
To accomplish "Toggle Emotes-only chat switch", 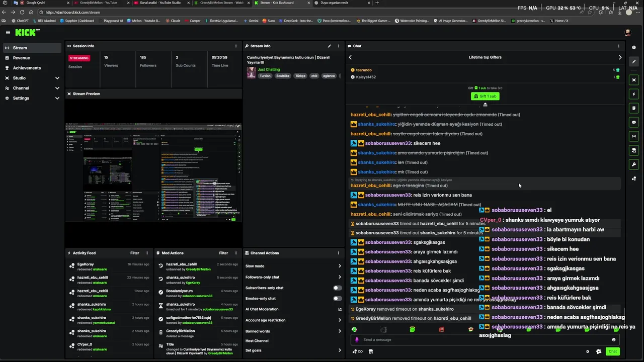I will [x=337, y=298].
